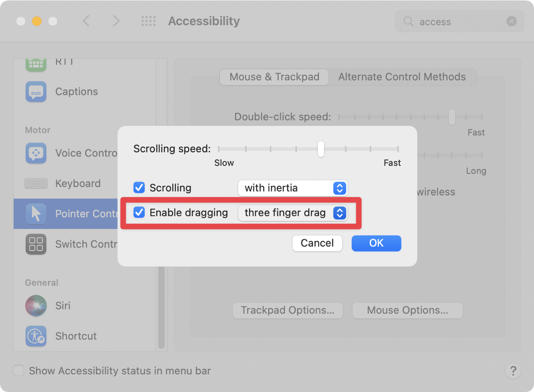Enable Show Accessibility status in menu bar
The width and height of the screenshot is (534, 392).
pos(18,371)
